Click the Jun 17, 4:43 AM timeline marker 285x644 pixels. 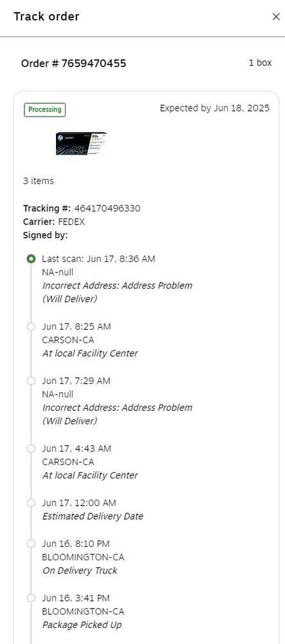pyautogui.click(x=31, y=448)
